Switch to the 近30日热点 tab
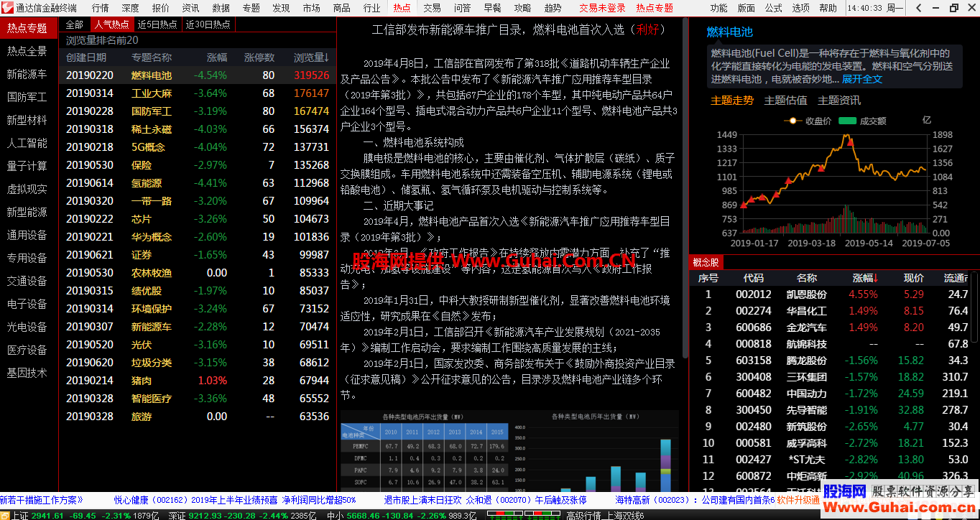This screenshot has height=520, width=980. point(208,24)
